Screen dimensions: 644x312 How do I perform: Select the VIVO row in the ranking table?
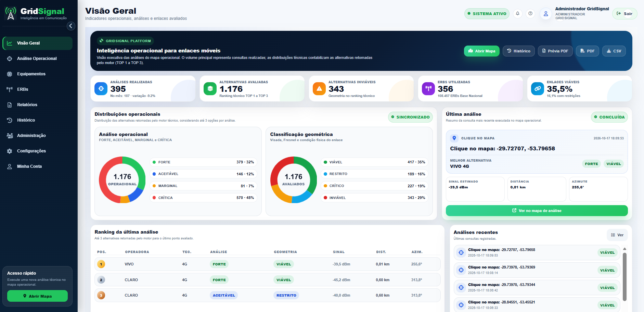[267, 264]
